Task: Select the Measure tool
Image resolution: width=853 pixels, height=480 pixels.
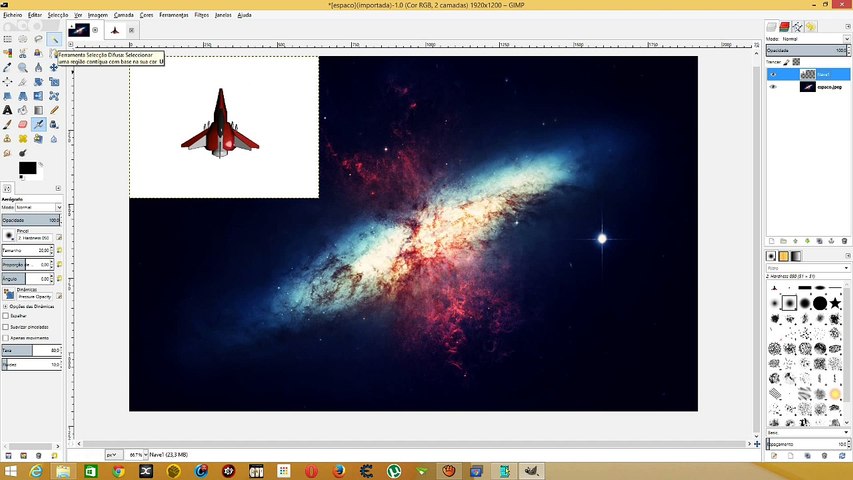Action: coord(38,67)
